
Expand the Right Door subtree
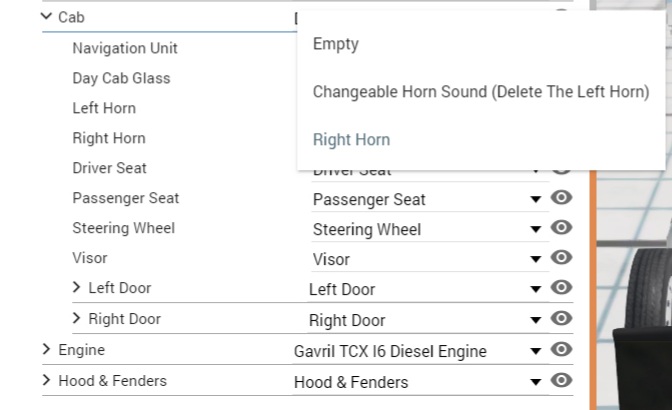point(77,319)
